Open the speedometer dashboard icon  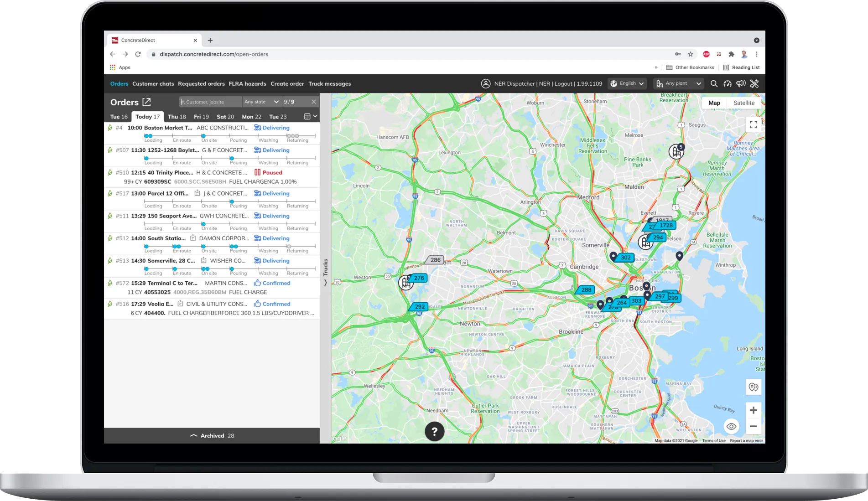[x=728, y=84]
